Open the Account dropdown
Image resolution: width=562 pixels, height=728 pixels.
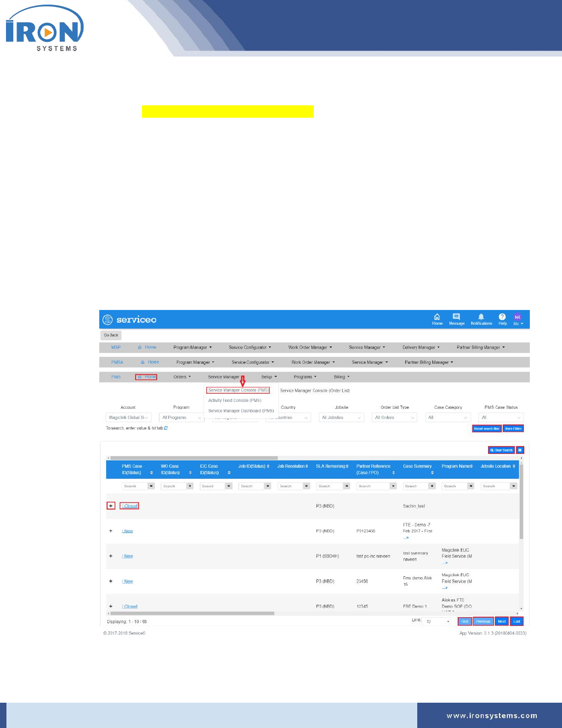pyautogui.click(x=128, y=418)
